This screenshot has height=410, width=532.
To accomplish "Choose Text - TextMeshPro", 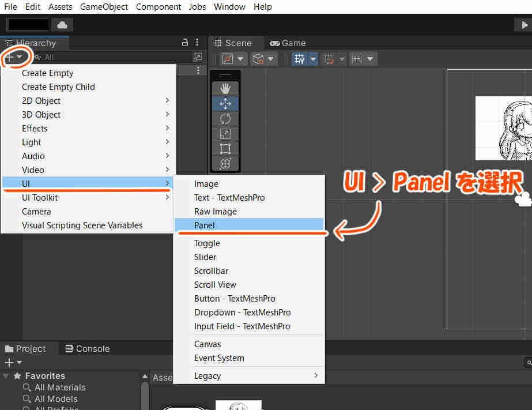I will click(x=250, y=198).
